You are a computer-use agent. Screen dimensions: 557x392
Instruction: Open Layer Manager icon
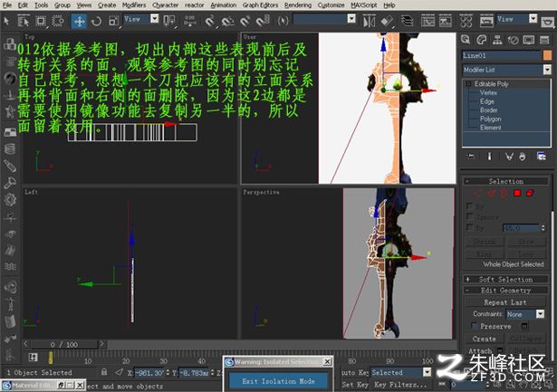407,21
